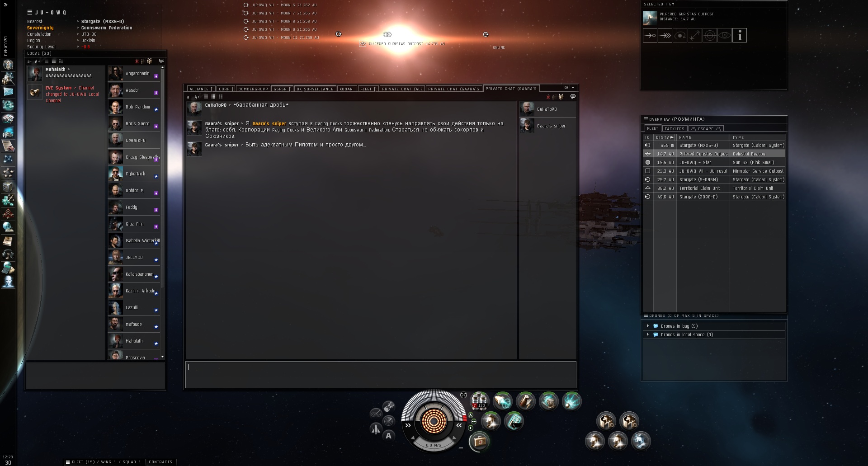Open the Deklein region link
The height and width of the screenshot is (466, 868).
(x=88, y=41)
